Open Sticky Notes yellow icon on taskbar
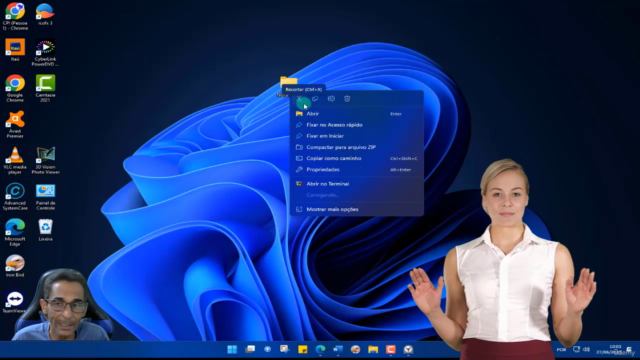The image size is (640, 360). click(302, 349)
